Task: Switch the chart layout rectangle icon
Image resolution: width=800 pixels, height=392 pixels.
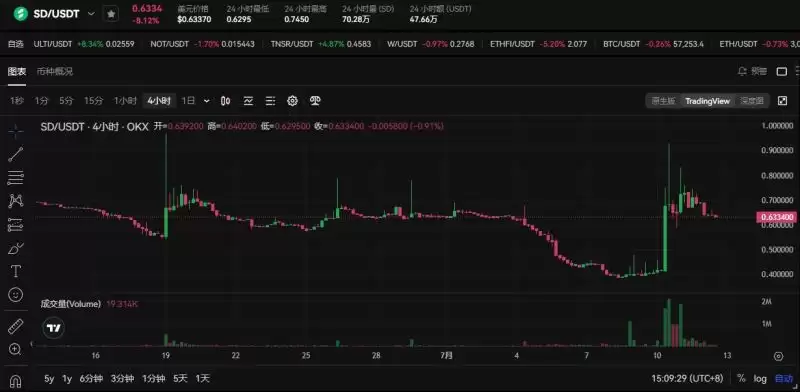Action: [x=782, y=71]
